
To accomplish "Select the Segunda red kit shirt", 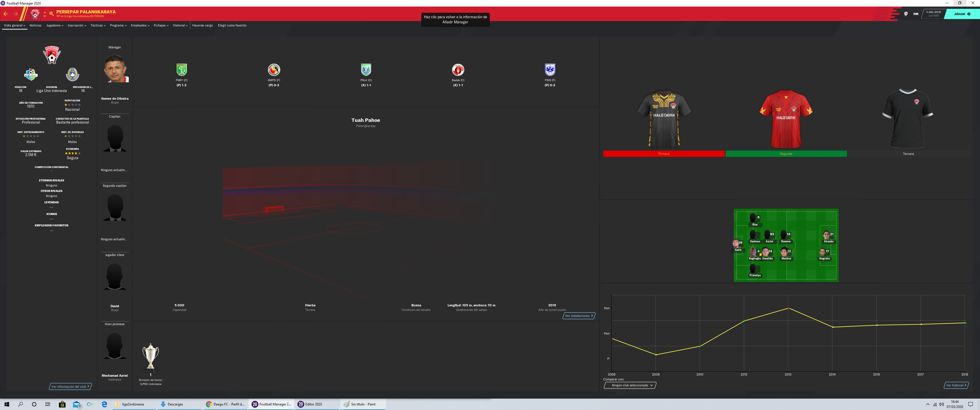I will 786,119.
